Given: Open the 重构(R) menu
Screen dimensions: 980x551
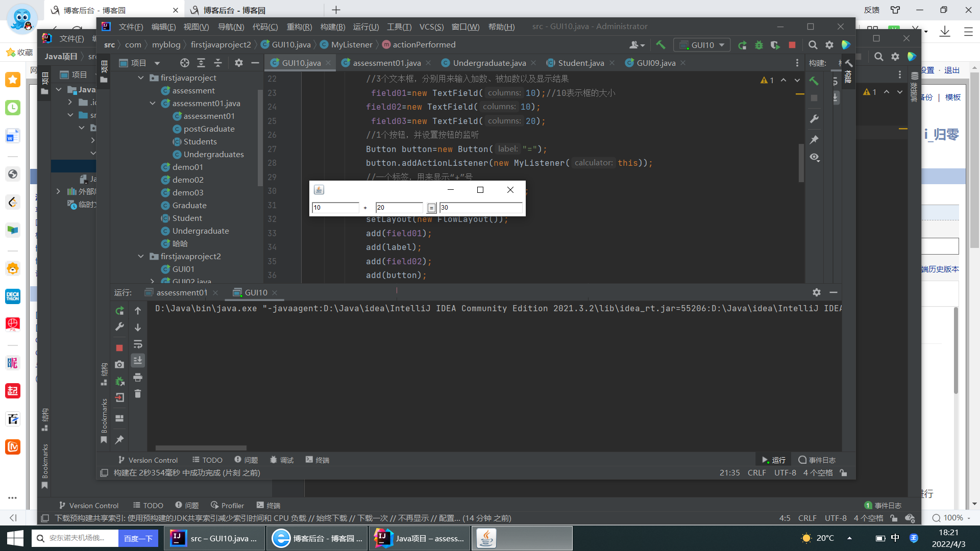Looking at the screenshot, I should (x=299, y=27).
